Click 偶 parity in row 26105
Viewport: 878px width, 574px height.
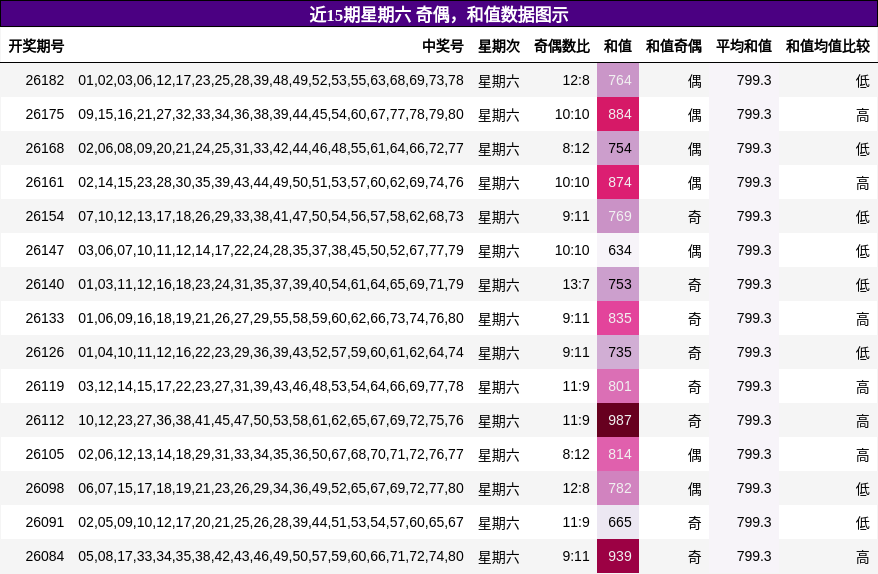coord(694,455)
